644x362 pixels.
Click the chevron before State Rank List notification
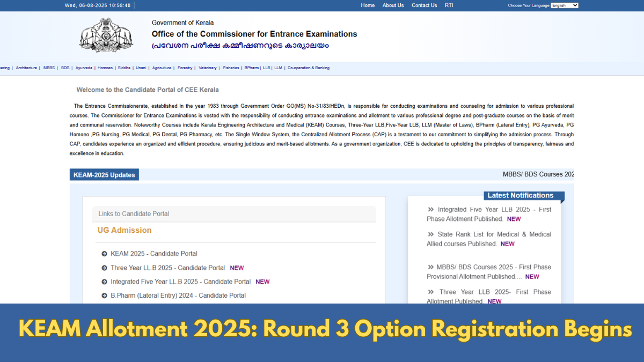tap(431, 234)
